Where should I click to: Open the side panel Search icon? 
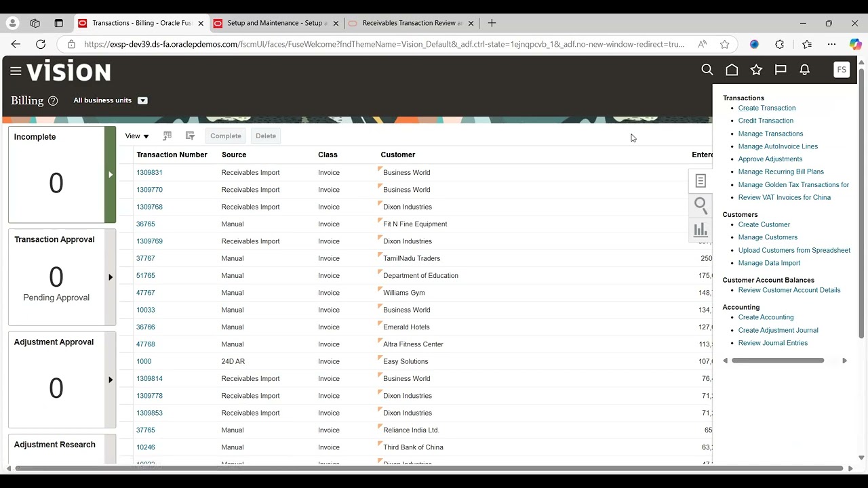[701, 205]
